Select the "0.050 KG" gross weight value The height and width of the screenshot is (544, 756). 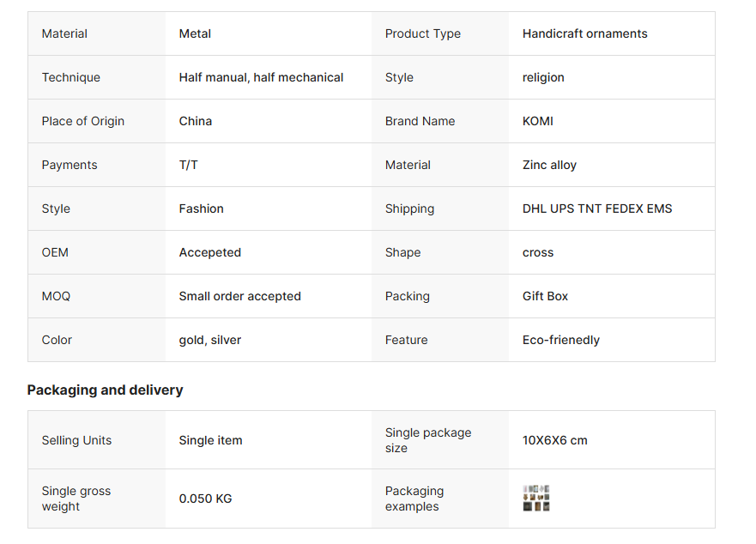tap(205, 499)
